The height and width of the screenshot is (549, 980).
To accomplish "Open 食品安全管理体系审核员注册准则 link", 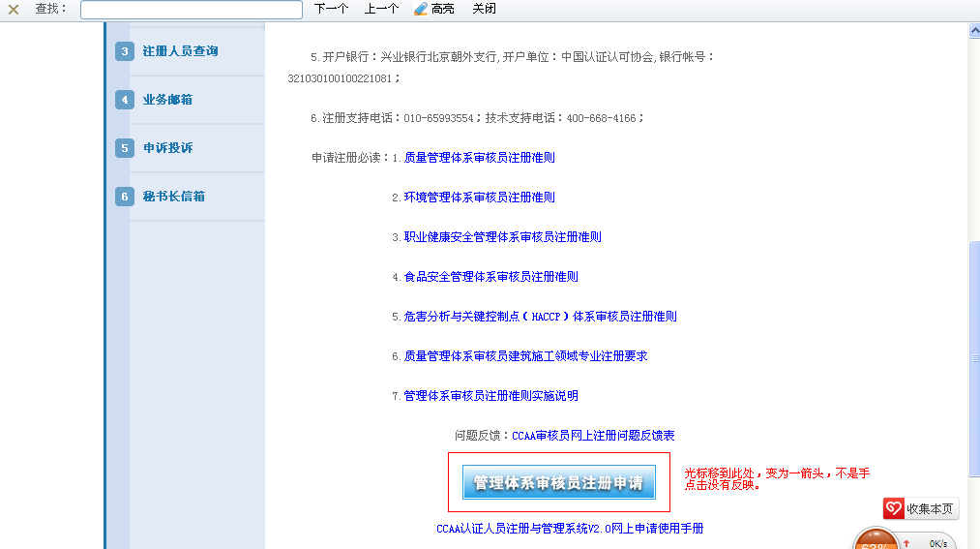I will (x=490, y=276).
